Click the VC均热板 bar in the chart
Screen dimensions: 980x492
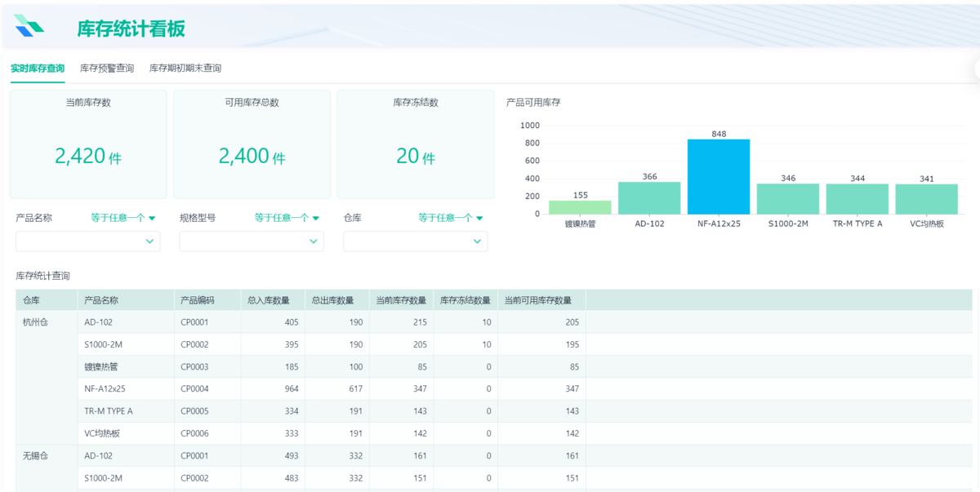pyautogui.click(x=926, y=198)
